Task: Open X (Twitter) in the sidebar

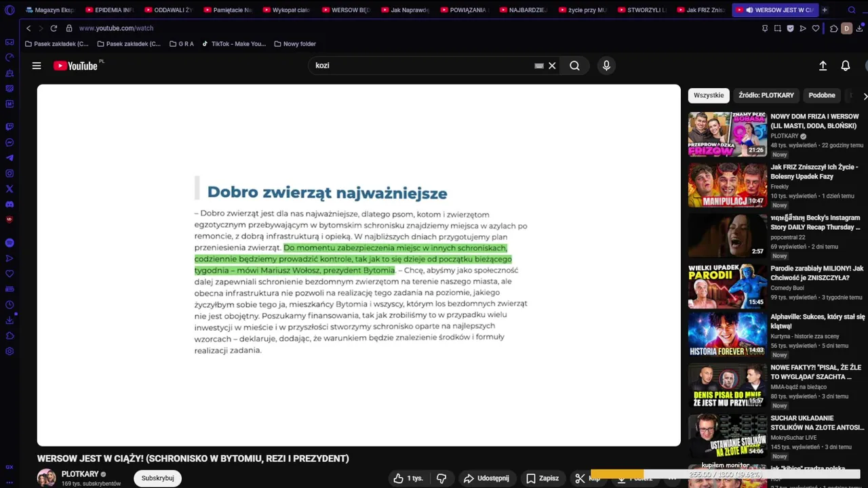Action: tap(9, 188)
